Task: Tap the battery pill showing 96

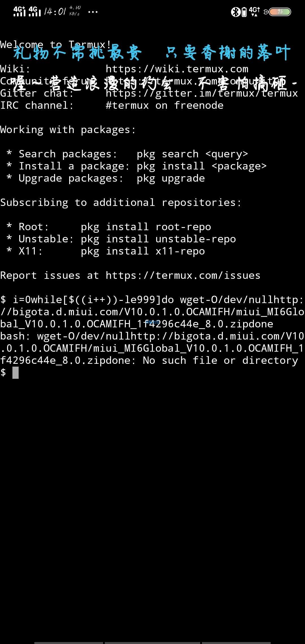Action: (x=280, y=12)
